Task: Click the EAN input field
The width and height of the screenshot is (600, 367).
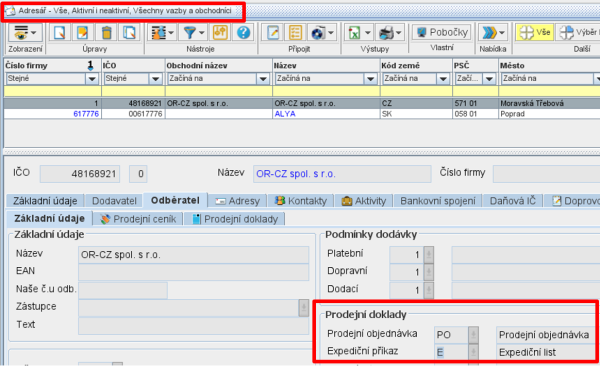Action: point(193,272)
